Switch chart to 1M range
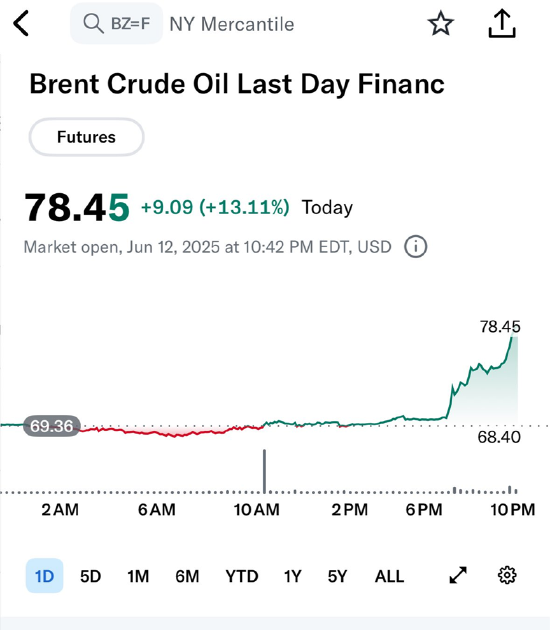The height and width of the screenshot is (630, 550). click(x=138, y=576)
